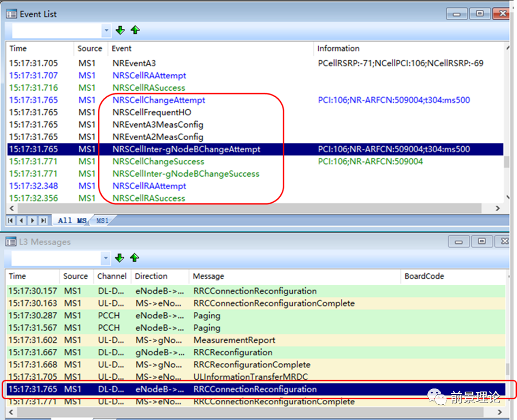Click green down arrow in L3 Messages toolbar

point(119,258)
